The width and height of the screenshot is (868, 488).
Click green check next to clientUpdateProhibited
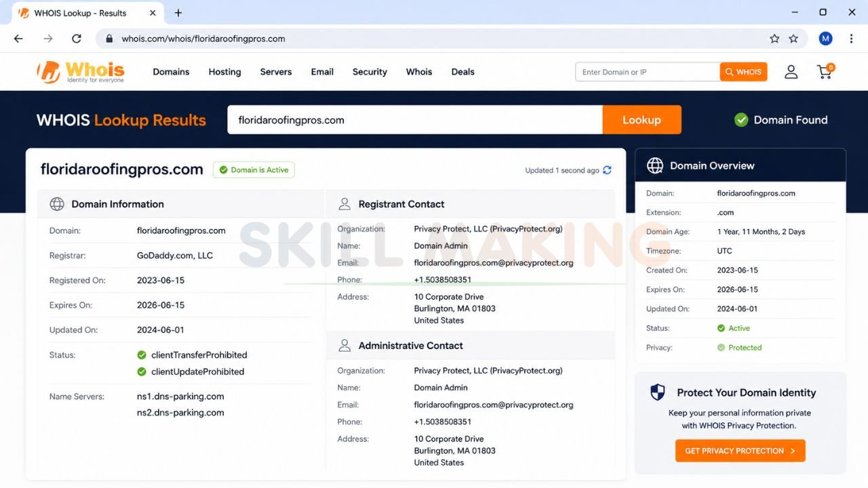click(x=142, y=371)
